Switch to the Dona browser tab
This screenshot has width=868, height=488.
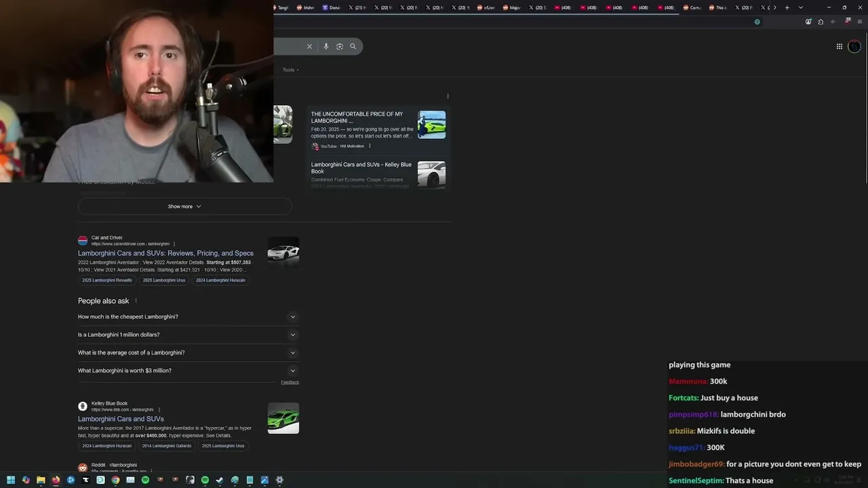(x=332, y=7)
